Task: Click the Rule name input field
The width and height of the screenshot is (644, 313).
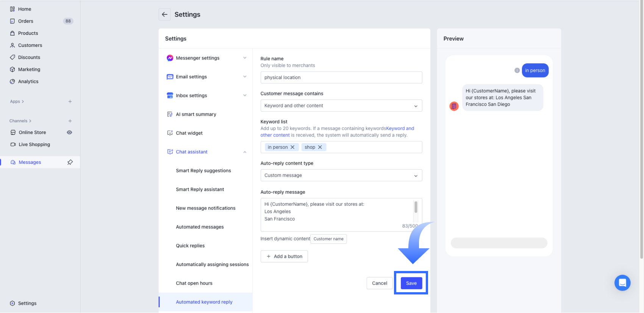Action: tap(341, 78)
